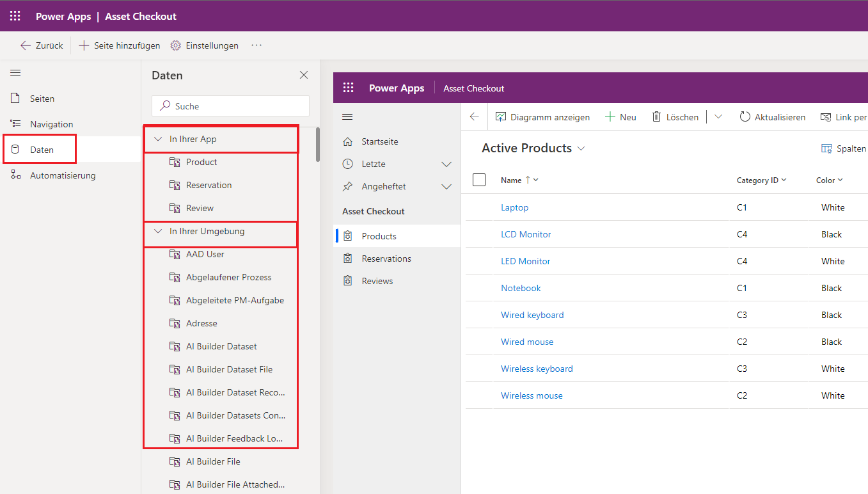This screenshot has width=868, height=494.
Task: Open the Active Products view dropdown
Action: (581, 148)
